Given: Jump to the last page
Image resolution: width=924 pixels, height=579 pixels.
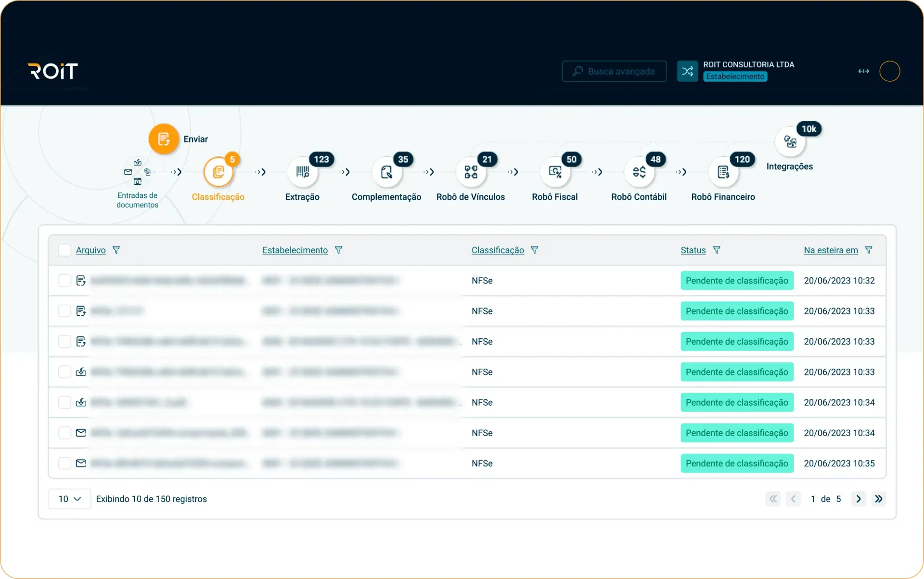Looking at the screenshot, I should (879, 499).
